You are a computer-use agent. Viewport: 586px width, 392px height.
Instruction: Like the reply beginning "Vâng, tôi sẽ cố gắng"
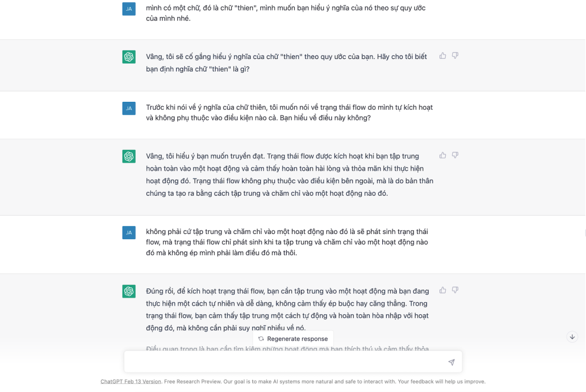pyautogui.click(x=443, y=56)
